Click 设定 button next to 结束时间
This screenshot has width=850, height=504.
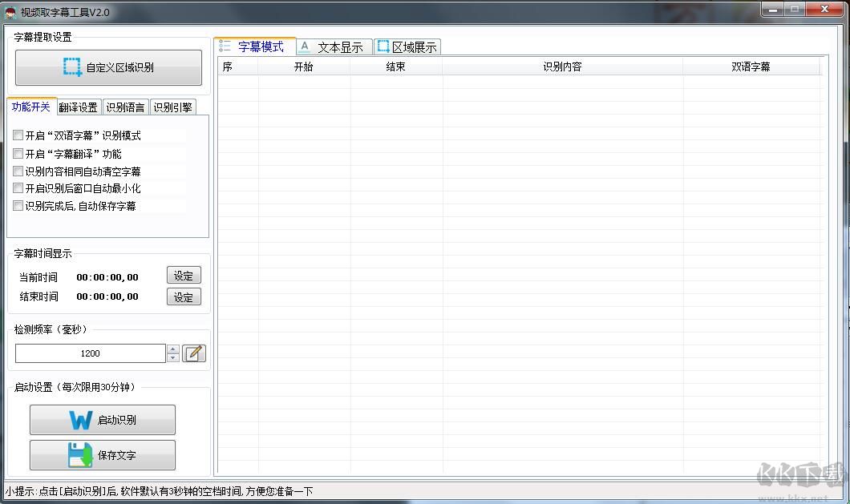pos(184,296)
